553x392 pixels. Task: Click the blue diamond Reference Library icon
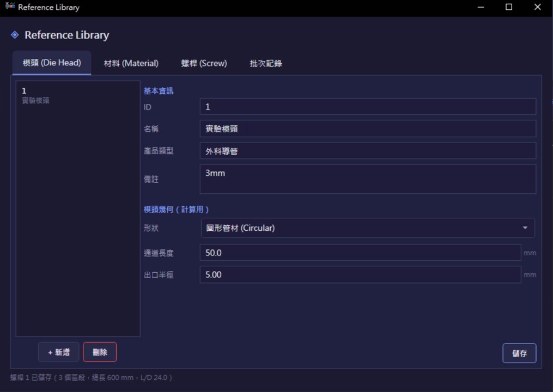tap(15, 35)
